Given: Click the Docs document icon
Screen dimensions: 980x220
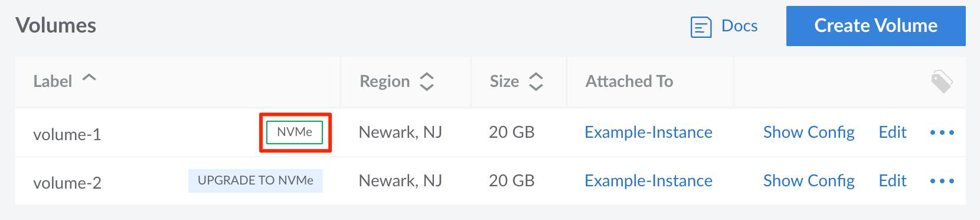Looking at the screenshot, I should click(701, 27).
